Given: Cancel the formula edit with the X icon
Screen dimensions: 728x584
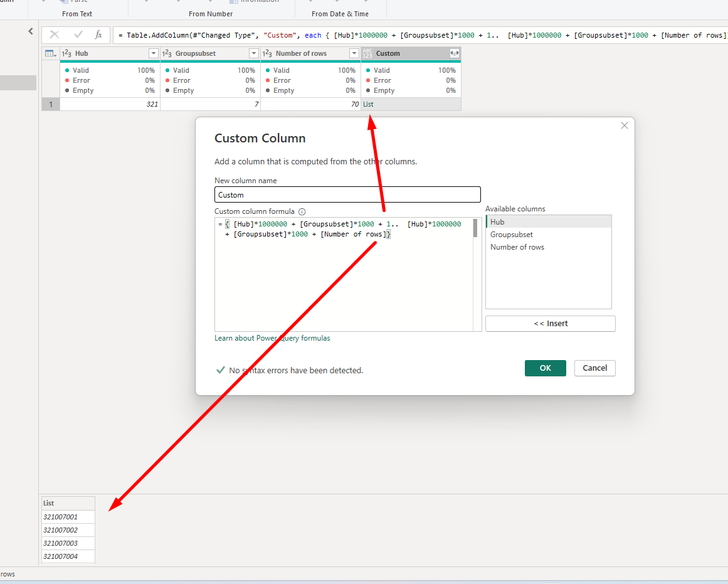Looking at the screenshot, I should (55, 35).
